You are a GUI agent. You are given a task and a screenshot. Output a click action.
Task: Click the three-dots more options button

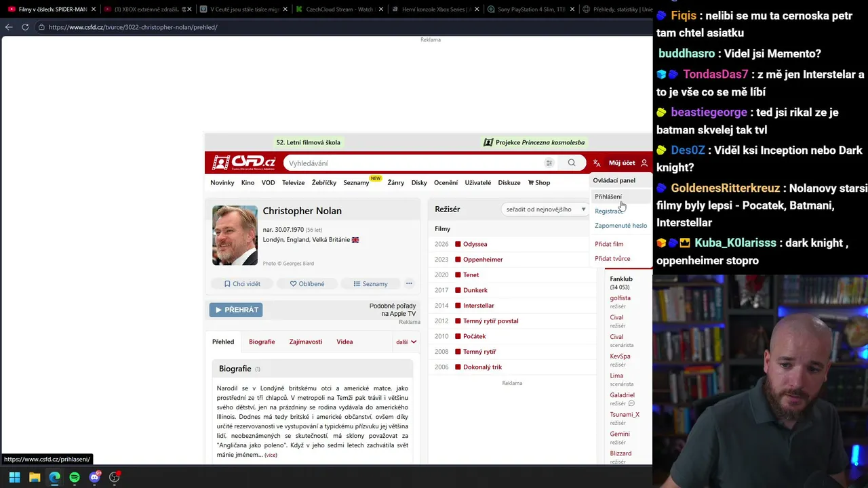[x=409, y=284]
